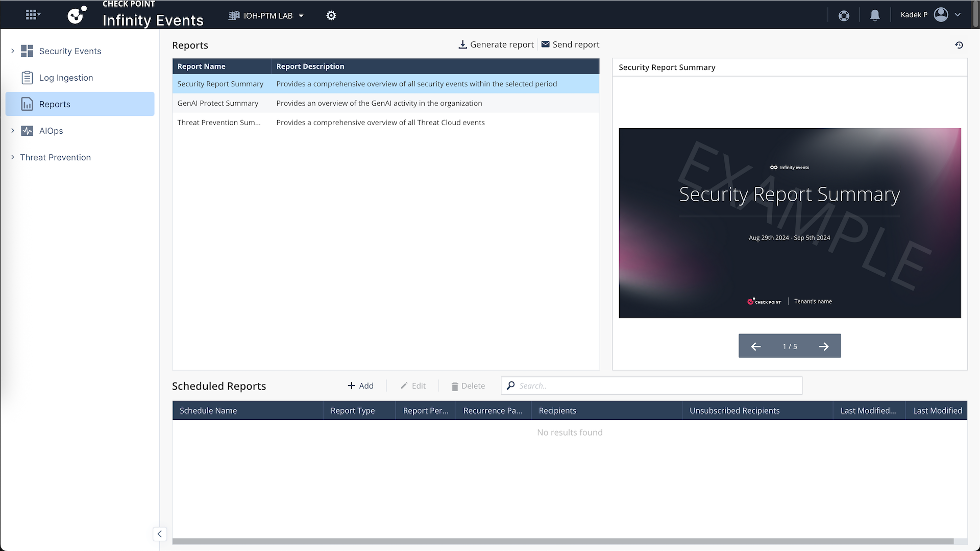
Task: Open the IOH-PTM LAB tenant dropdown
Action: coord(266,16)
